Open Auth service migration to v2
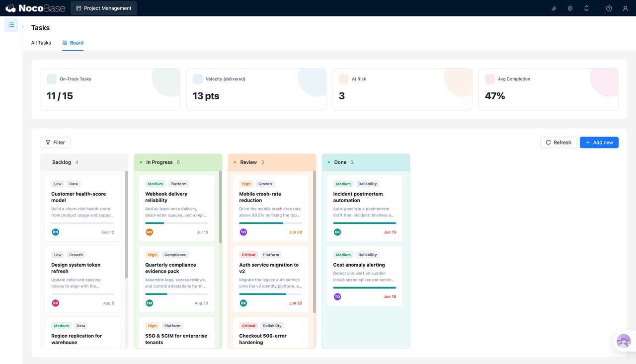 pyautogui.click(x=270, y=280)
